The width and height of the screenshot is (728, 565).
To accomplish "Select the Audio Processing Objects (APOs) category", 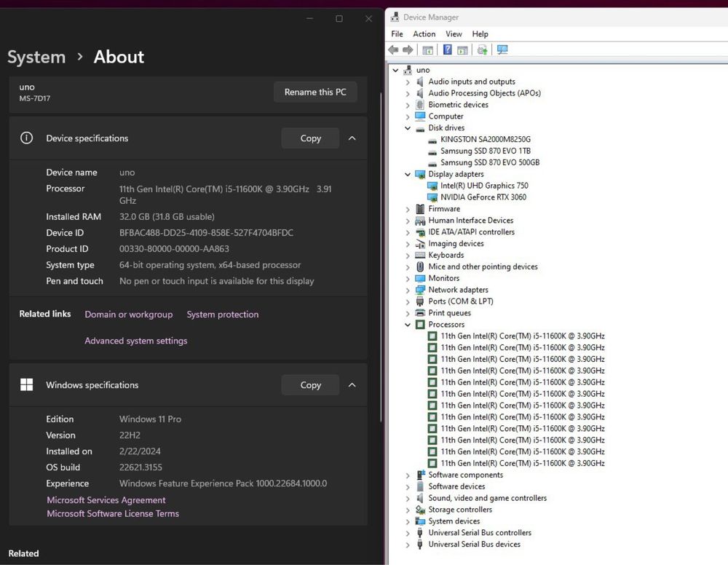I will [484, 93].
